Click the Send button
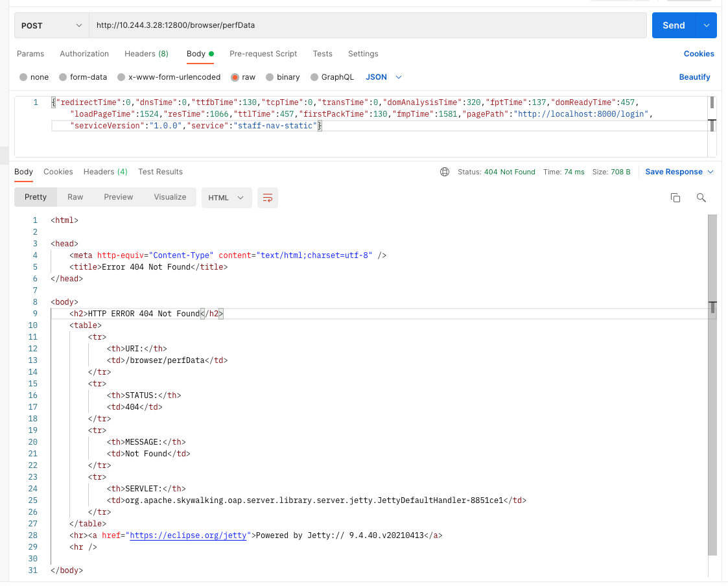This screenshot has width=728, height=586. pyautogui.click(x=674, y=25)
